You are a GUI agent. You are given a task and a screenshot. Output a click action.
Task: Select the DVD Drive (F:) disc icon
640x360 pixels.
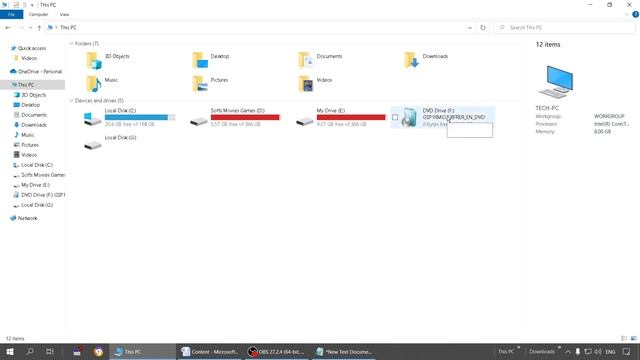[x=409, y=118]
